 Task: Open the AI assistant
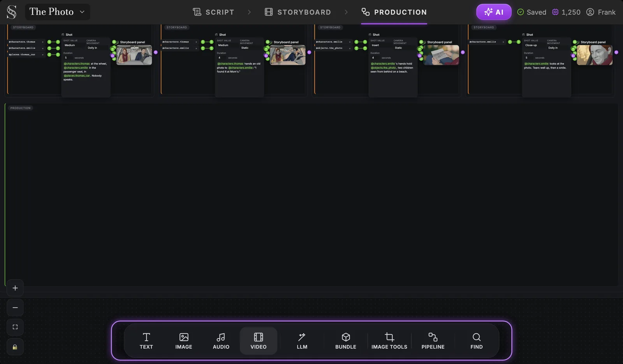tap(494, 12)
